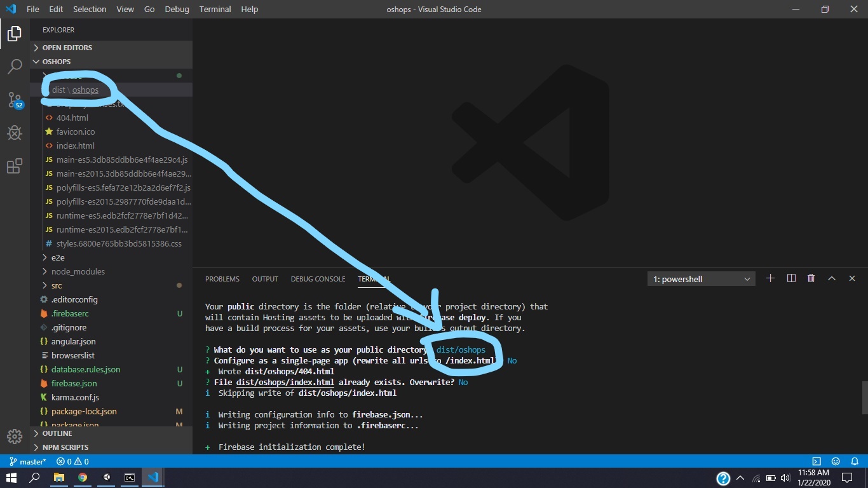
Task: Open the View menu
Action: pos(125,9)
